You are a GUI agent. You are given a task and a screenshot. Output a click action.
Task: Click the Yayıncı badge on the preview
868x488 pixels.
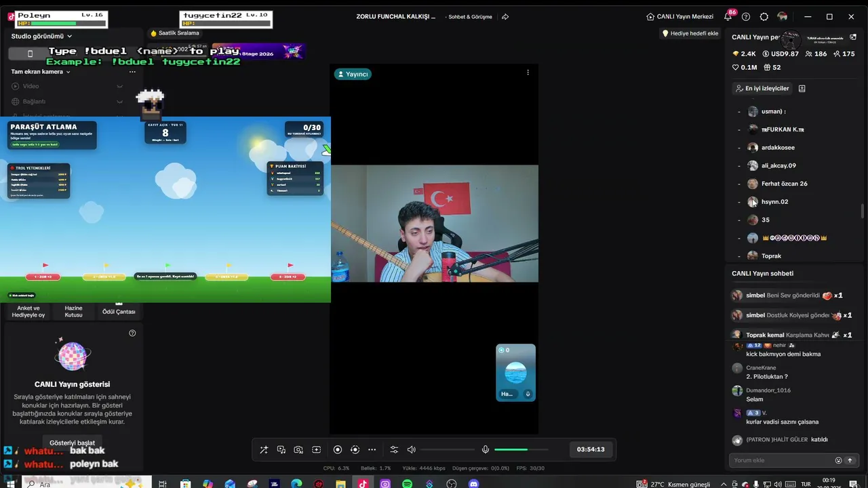[x=353, y=74]
